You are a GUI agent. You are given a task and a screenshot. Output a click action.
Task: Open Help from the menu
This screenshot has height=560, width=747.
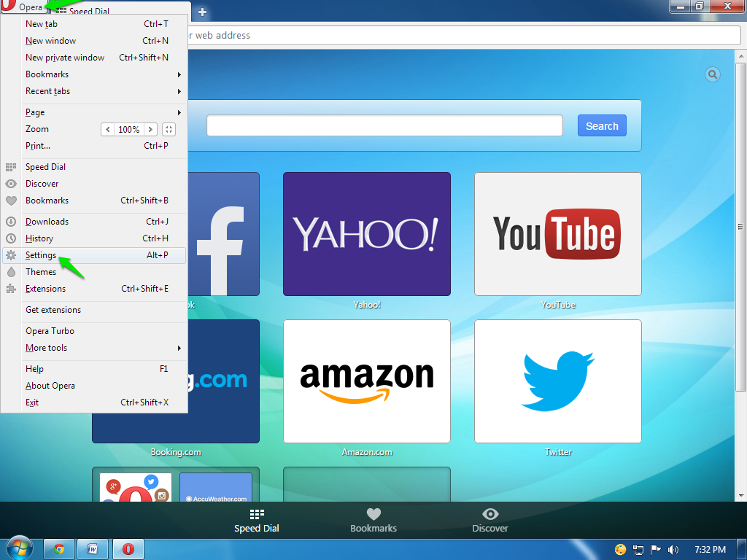tap(94, 368)
